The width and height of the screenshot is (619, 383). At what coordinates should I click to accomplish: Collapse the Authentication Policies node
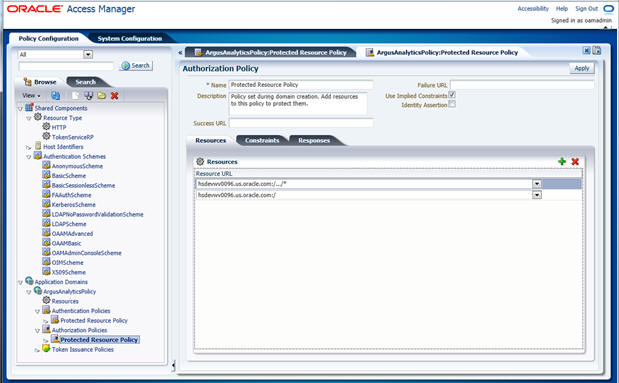38,311
